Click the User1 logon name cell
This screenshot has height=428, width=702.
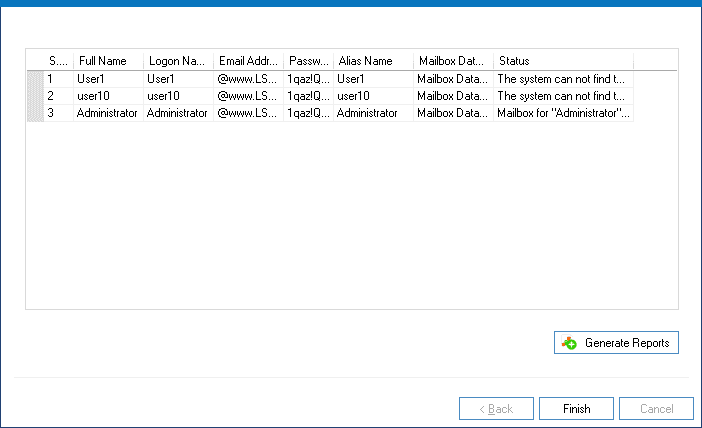coord(179,79)
